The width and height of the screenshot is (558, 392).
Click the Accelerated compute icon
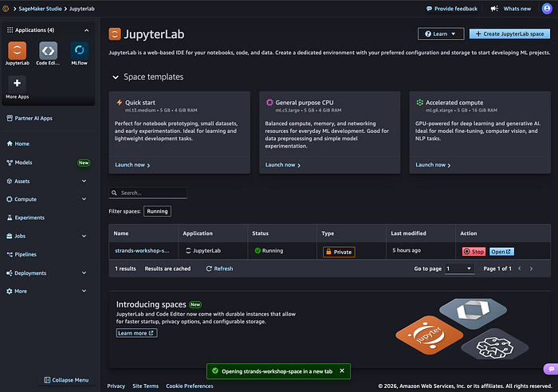coord(420,103)
